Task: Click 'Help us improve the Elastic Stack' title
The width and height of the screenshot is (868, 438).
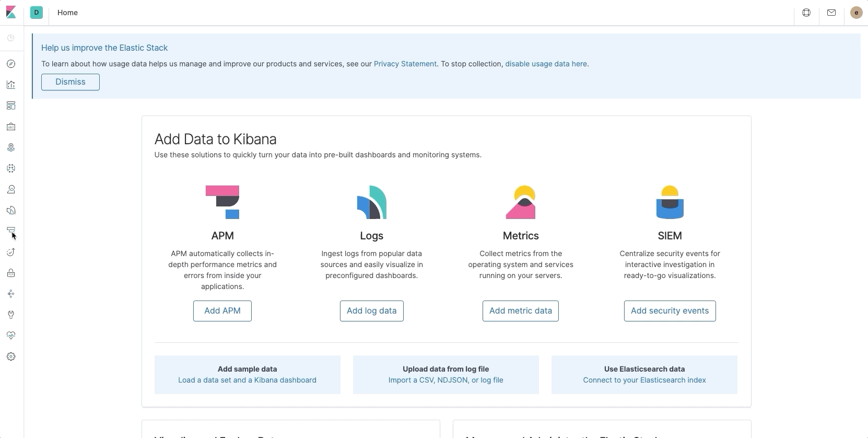Action: click(104, 48)
